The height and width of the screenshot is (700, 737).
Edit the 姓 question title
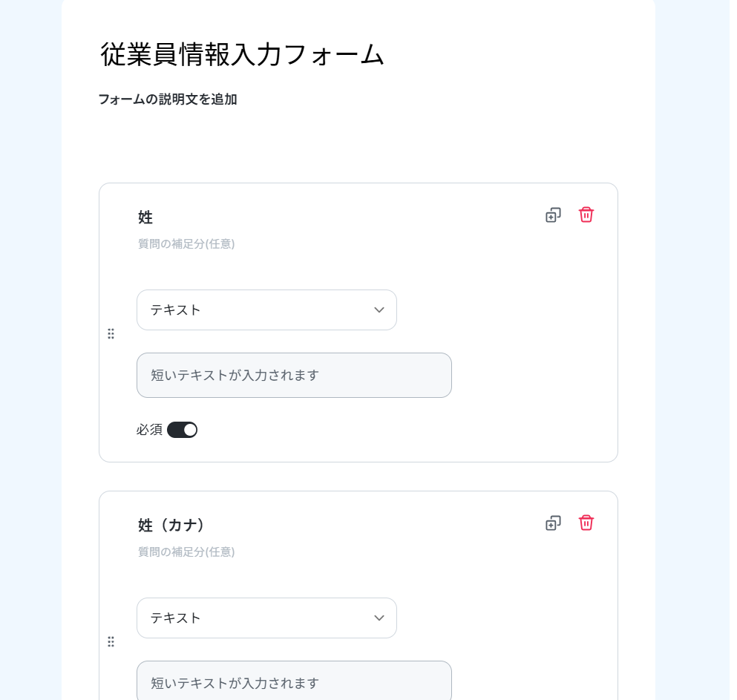[145, 217]
